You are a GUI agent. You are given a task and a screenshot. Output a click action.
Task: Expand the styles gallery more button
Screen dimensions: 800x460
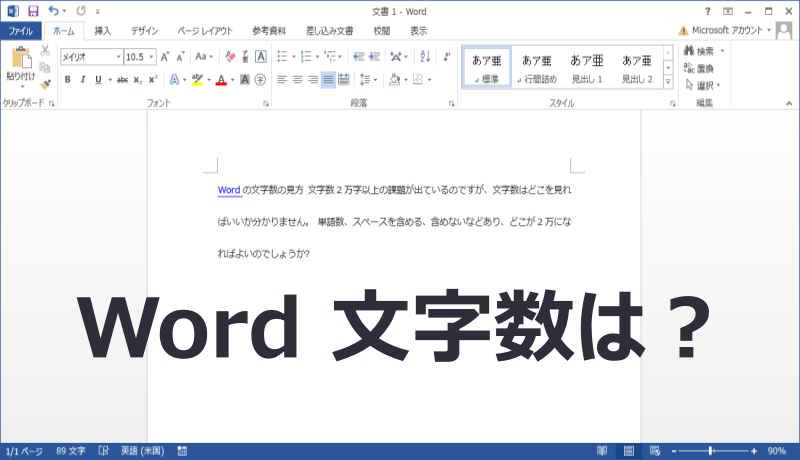[668, 82]
